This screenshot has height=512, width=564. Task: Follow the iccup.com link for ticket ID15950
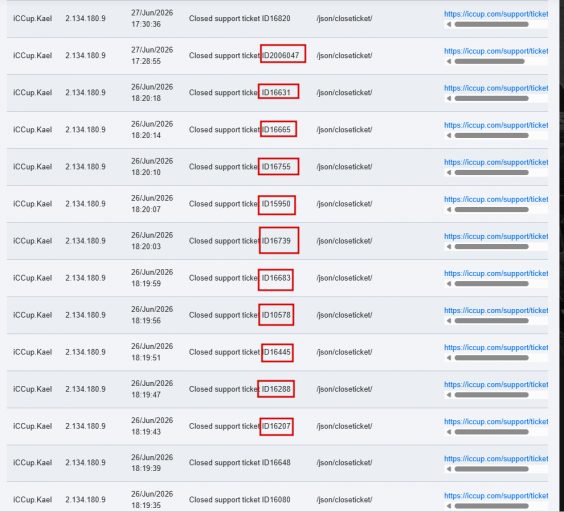click(x=496, y=199)
